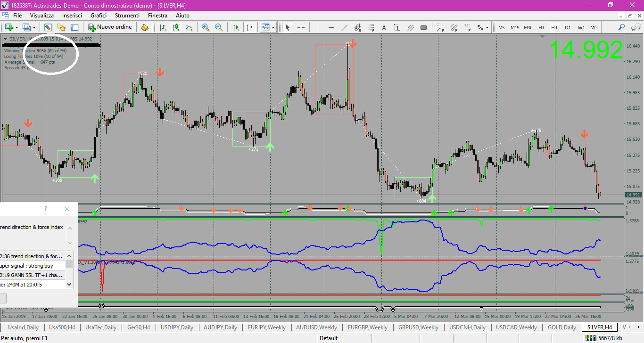The width and height of the screenshot is (644, 343).
Task: Switch timeframe to M5
Action: 502,27
